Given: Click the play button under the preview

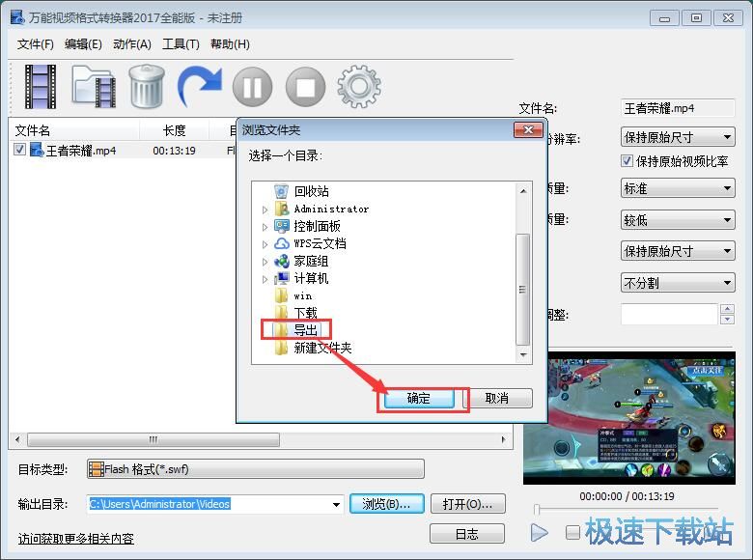Looking at the screenshot, I should pos(540,533).
